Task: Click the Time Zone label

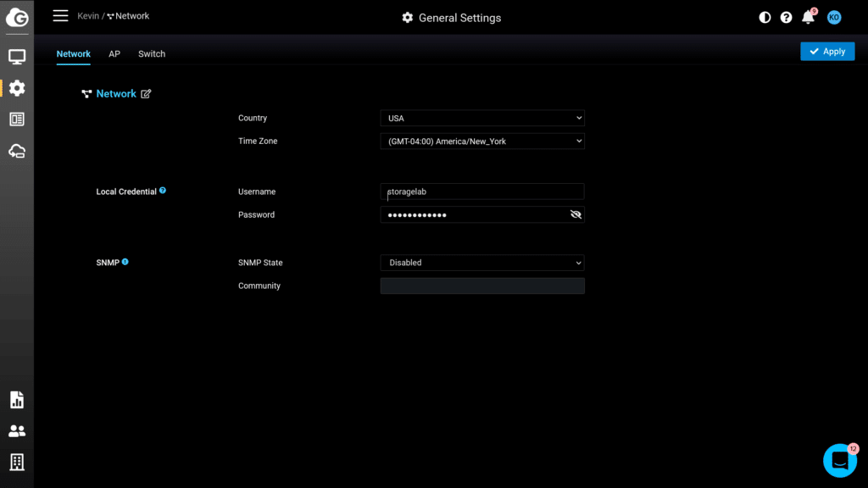Action: pos(258,141)
